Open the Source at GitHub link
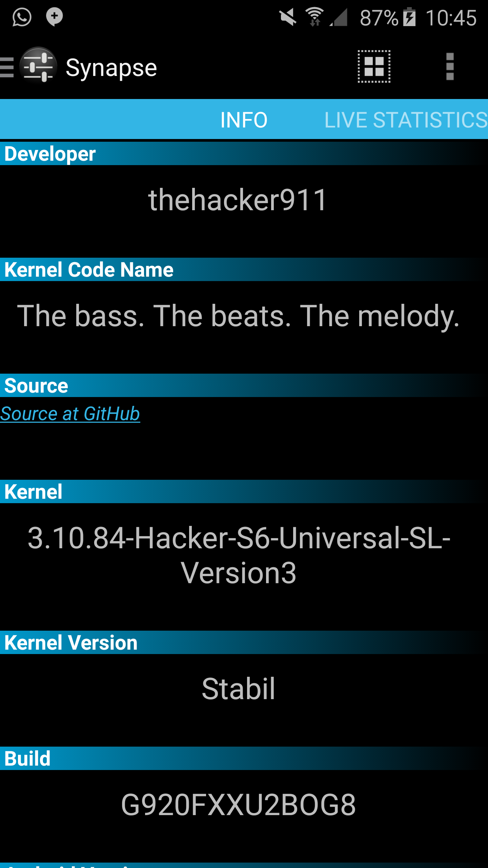The height and width of the screenshot is (868, 488). pyautogui.click(x=70, y=414)
